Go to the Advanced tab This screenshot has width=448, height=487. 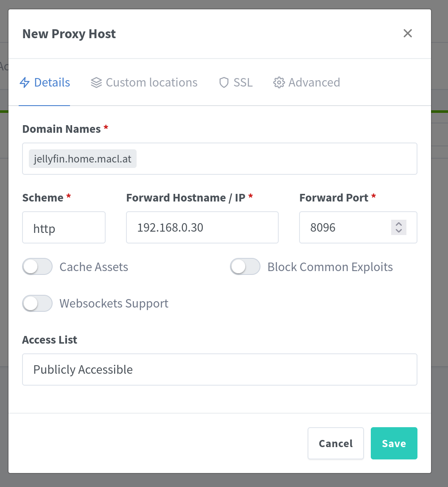(x=314, y=82)
